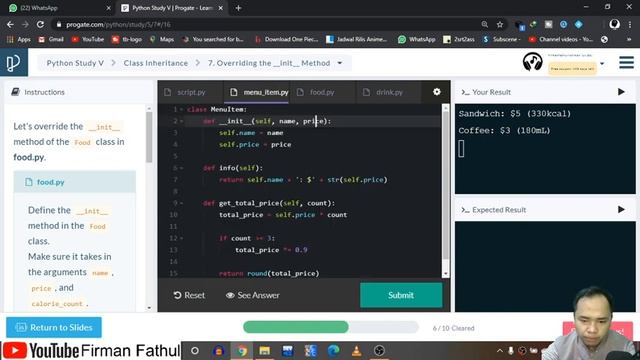The image size is (640, 360).
Task: Open Maps bookmark
Action: point(162,39)
